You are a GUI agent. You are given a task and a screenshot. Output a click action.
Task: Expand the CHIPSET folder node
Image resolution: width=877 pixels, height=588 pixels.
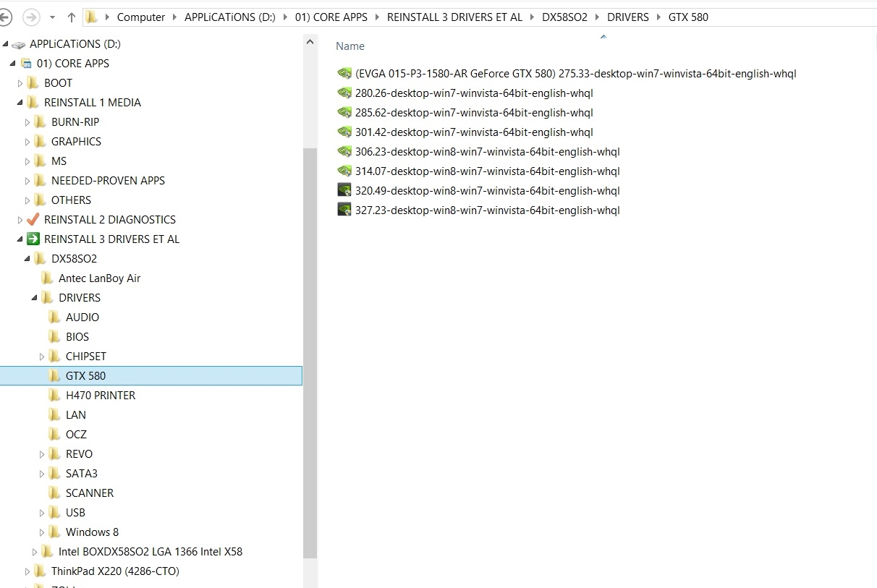[x=42, y=357]
